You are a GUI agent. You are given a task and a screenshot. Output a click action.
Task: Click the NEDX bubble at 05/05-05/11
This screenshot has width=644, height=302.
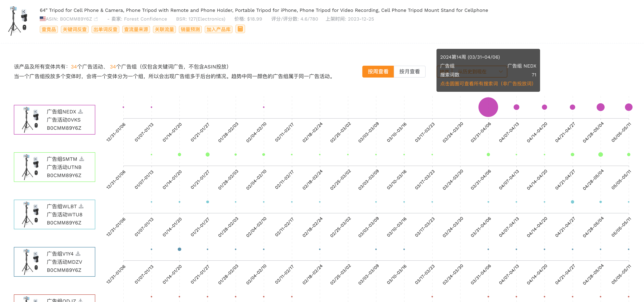coord(628,107)
